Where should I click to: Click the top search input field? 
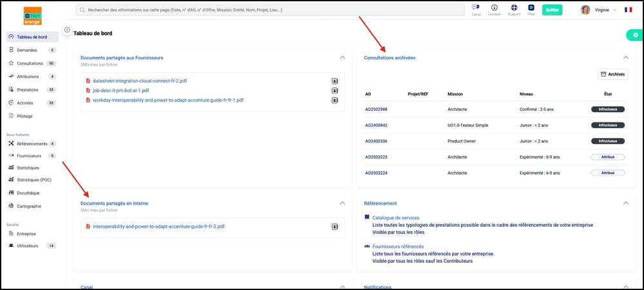point(270,10)
